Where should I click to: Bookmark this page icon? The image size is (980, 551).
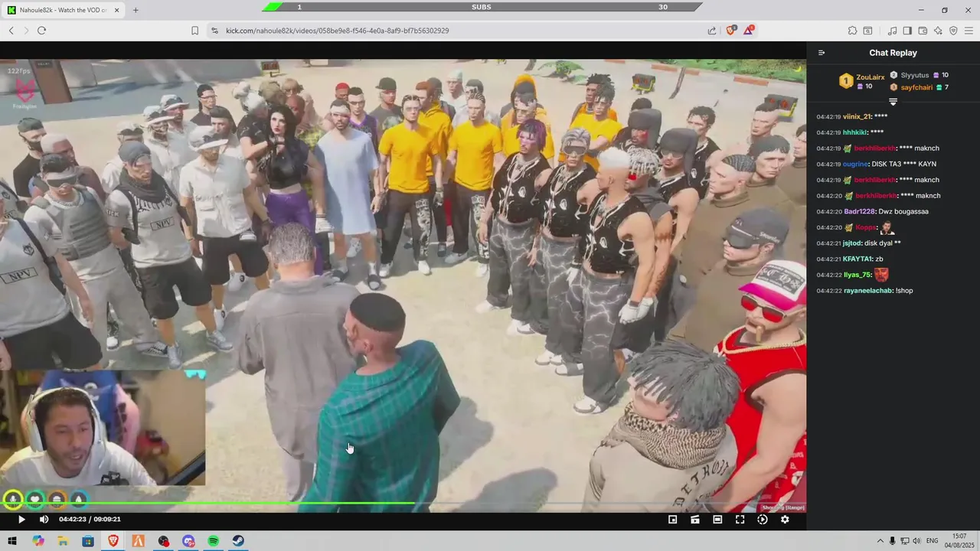194,31
